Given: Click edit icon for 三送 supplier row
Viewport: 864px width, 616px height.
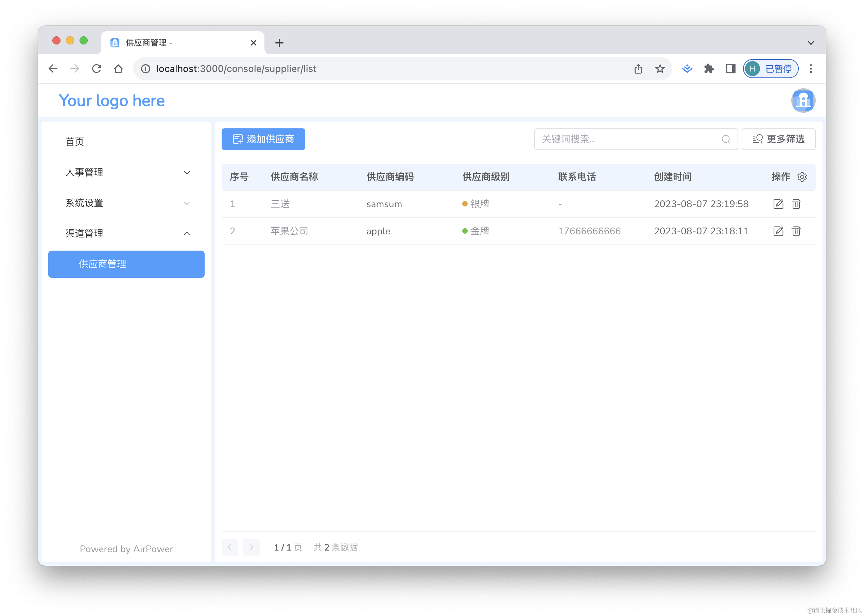Looking at the screenshot, I should point(778,204).
